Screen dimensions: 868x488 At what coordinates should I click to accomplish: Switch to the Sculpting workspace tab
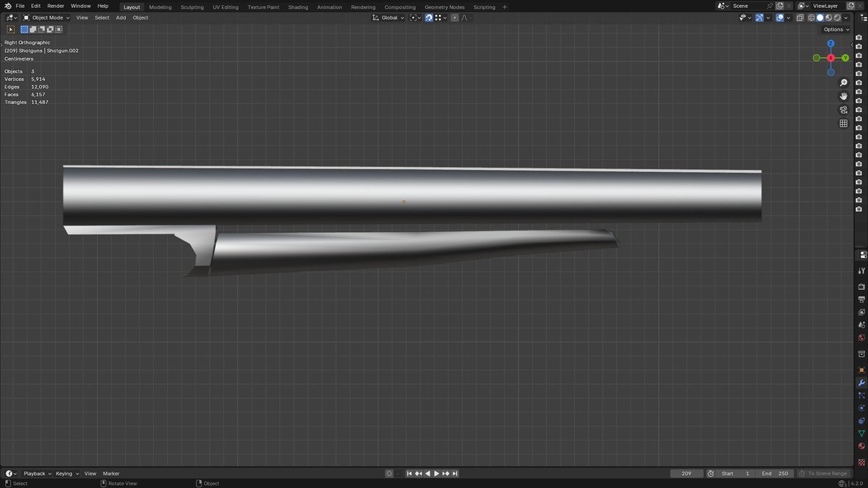[192, 7]
